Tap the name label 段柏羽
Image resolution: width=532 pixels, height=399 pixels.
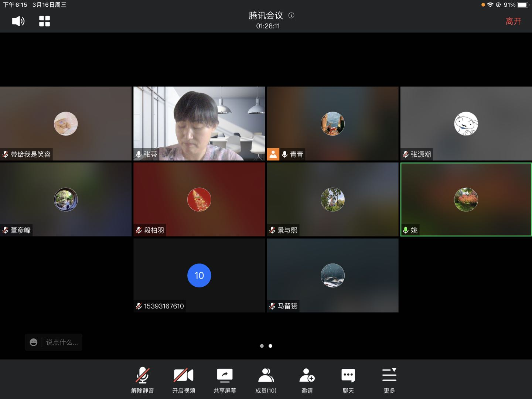click(154, 230)
